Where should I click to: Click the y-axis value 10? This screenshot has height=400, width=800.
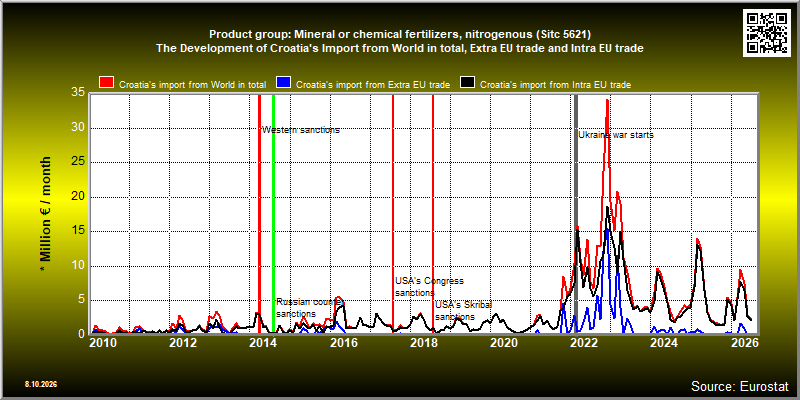coord(78,266)
